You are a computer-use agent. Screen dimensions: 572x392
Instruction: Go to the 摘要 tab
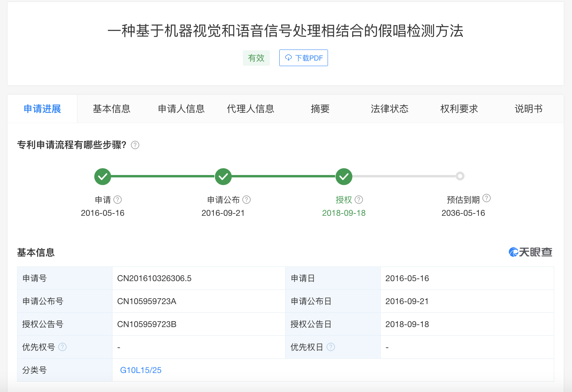(x=320, y=109)
